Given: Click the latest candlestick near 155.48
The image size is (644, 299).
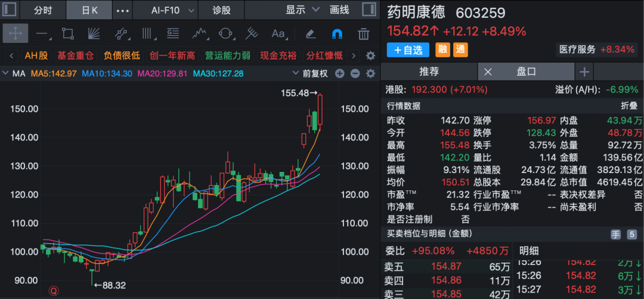Looking at the screenshot, I should tap(320, 110).
